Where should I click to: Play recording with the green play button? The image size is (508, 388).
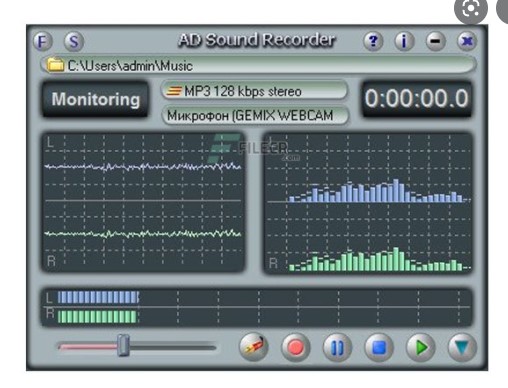click(421, 347)
